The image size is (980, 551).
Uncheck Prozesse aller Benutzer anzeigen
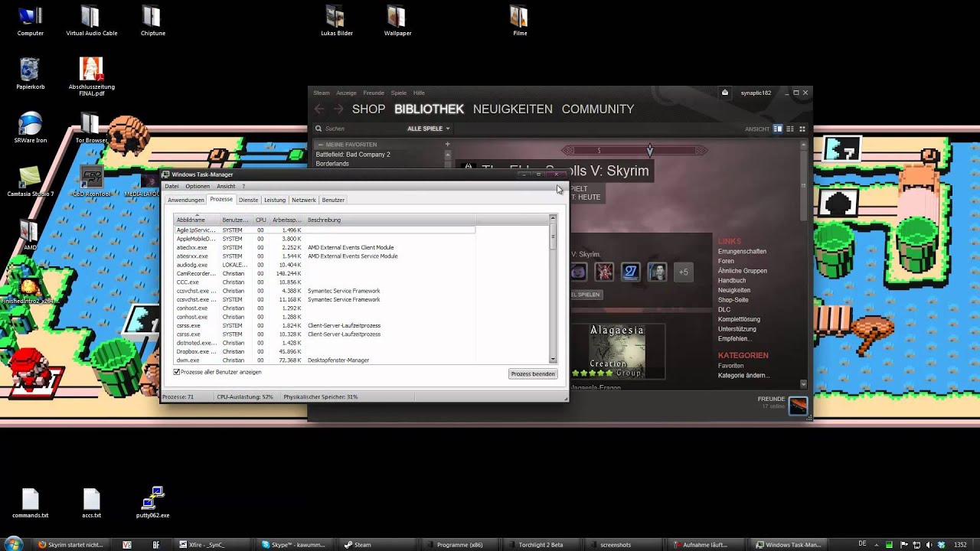(x=177, y=372)
